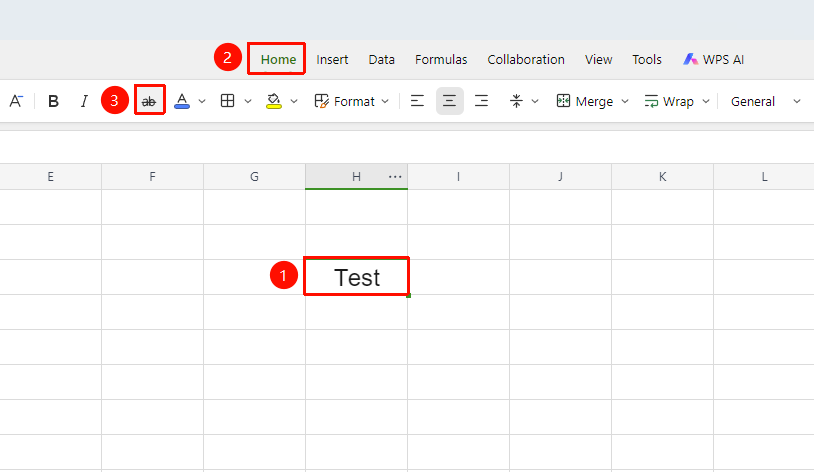The image size is (814, 472).
Task: Center-align the cell text
Action: [450, 101]
